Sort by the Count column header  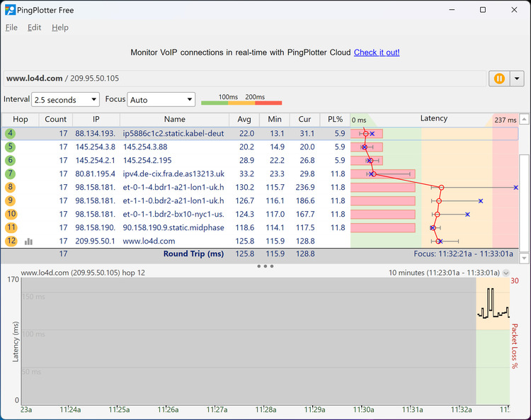55,119
